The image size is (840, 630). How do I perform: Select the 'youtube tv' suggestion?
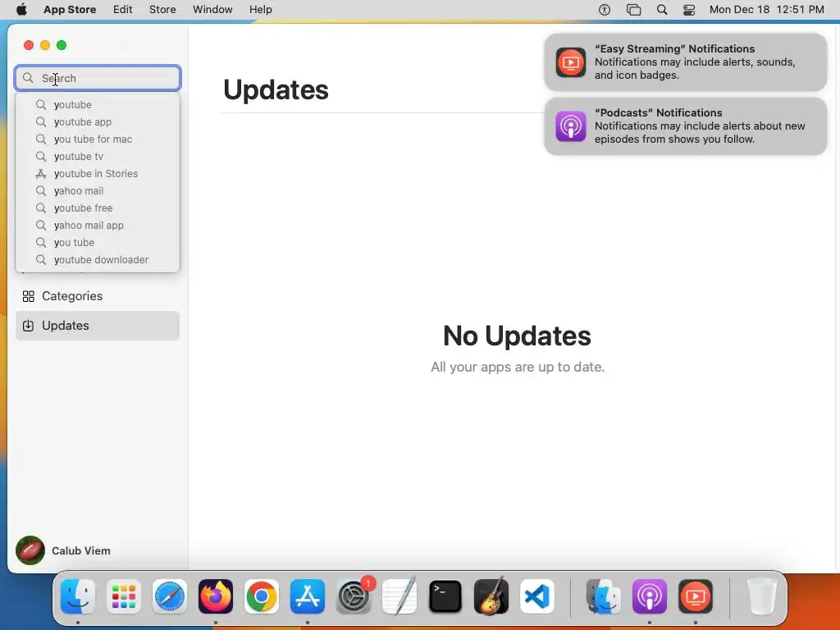pyautogui.click(x=98, y=156)
